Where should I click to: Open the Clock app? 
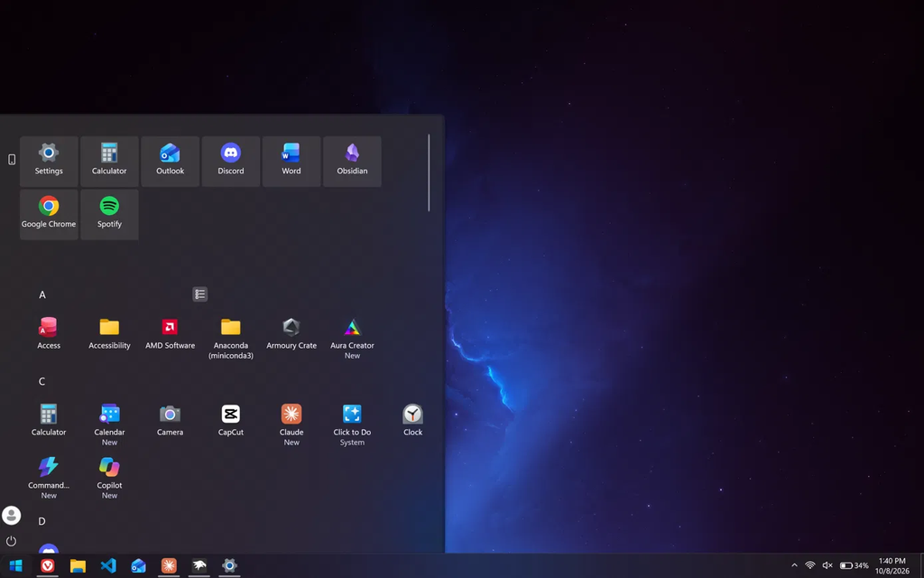point(412,421)
